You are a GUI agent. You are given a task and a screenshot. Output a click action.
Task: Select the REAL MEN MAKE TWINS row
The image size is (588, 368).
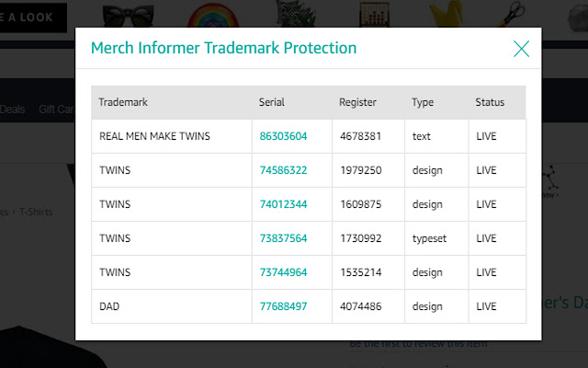pos(154,136)
